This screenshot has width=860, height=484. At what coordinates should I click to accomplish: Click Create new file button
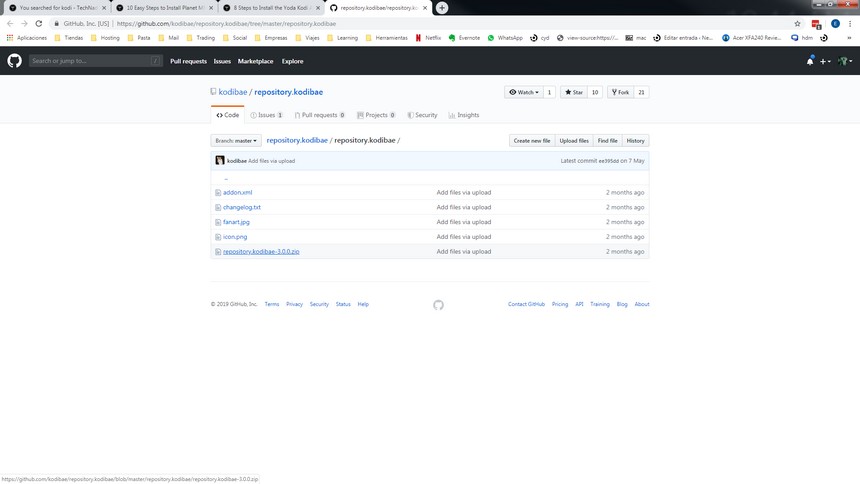pos(531,140)
